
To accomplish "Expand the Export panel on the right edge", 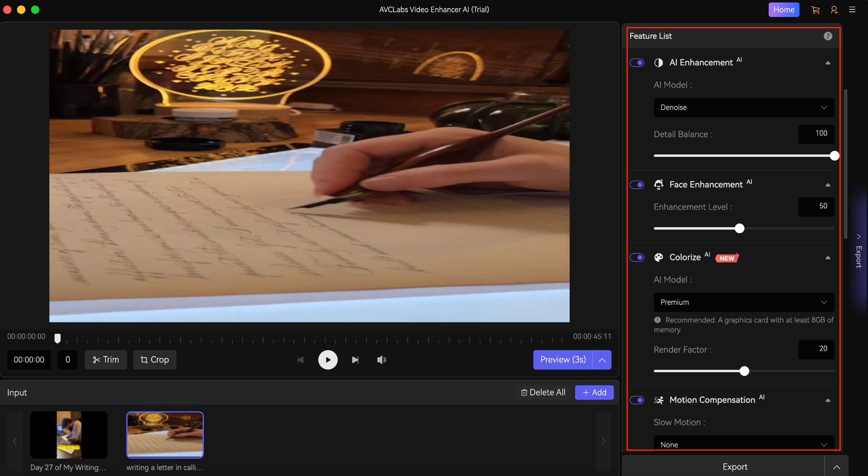I will [x=859, y=249].
